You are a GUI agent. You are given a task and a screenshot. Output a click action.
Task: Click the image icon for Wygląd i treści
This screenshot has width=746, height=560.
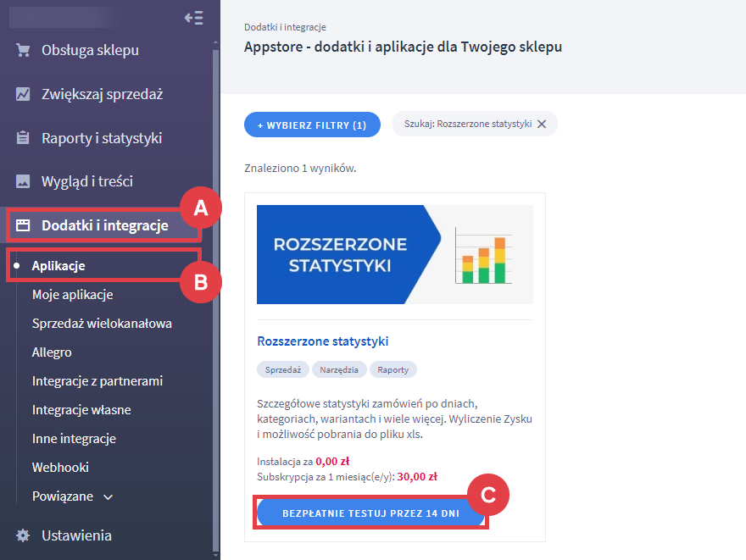(23, 181)
